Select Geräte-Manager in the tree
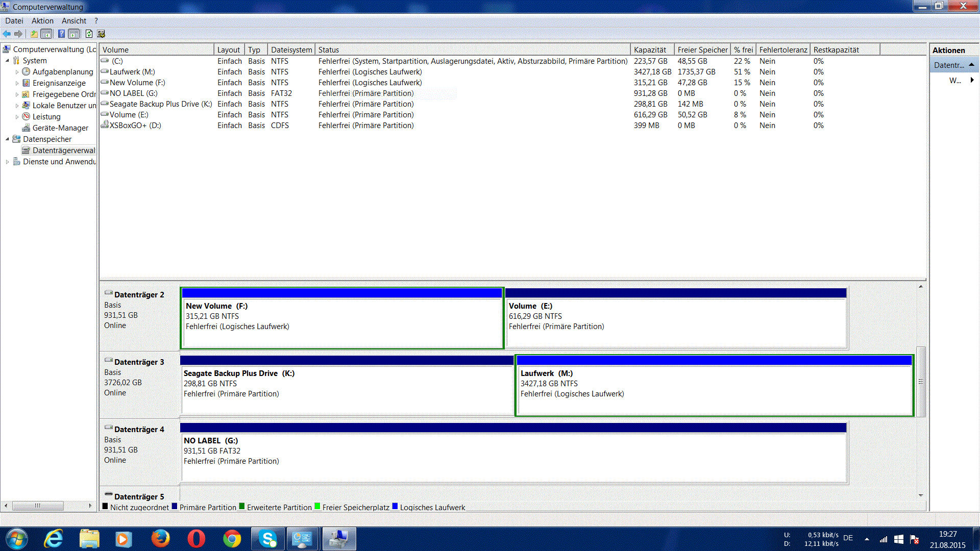Screen dimensions: 980x551 tap(60, 128)
